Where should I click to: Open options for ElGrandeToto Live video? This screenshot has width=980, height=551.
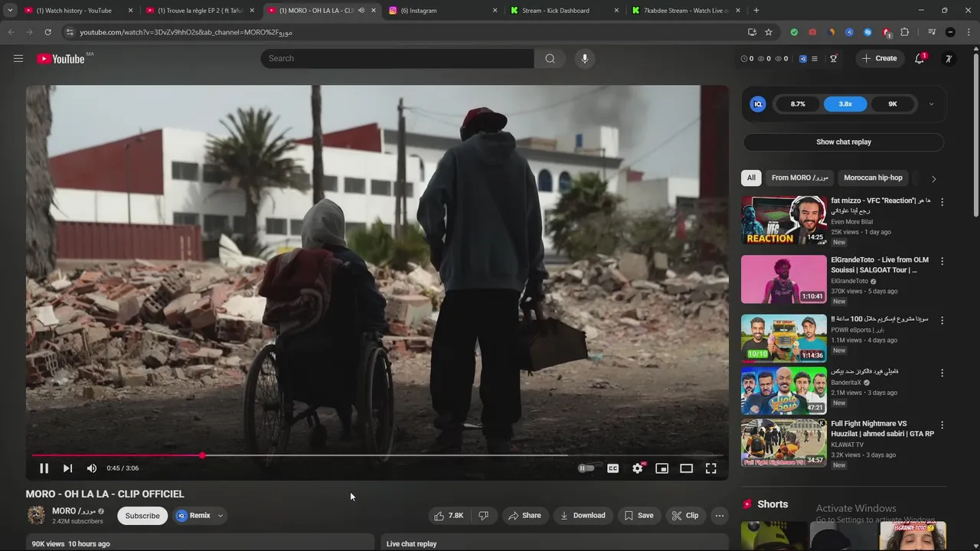coord(942,261)
